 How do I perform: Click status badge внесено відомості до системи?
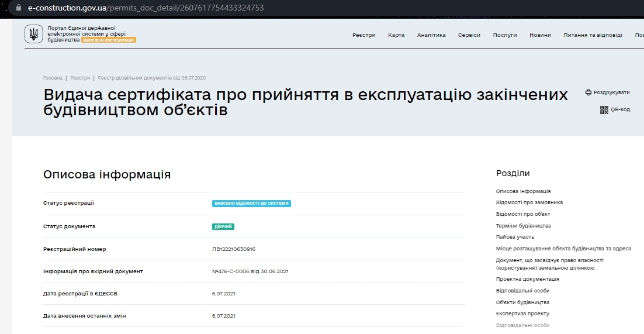pos(251,203)
